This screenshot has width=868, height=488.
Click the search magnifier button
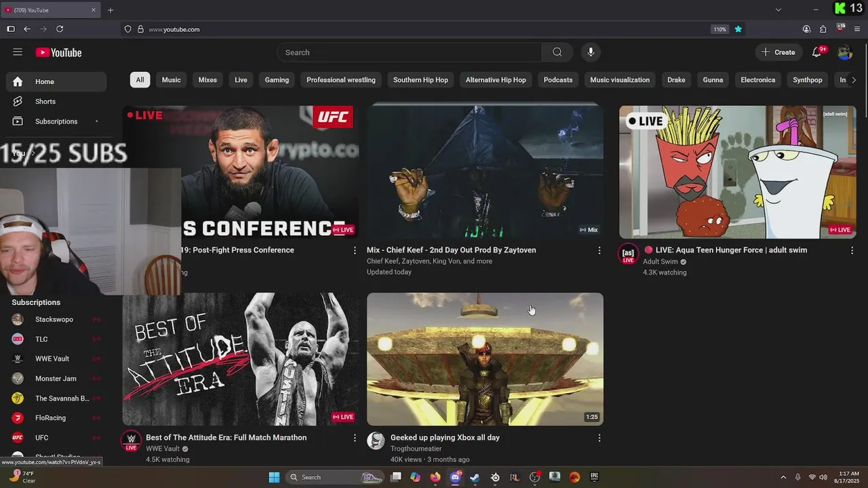(557, 52)
